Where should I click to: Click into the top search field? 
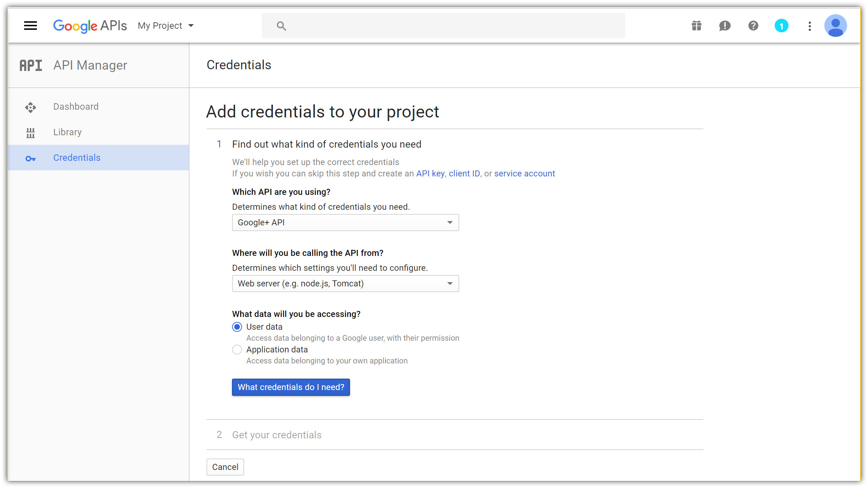pos(444,26)
